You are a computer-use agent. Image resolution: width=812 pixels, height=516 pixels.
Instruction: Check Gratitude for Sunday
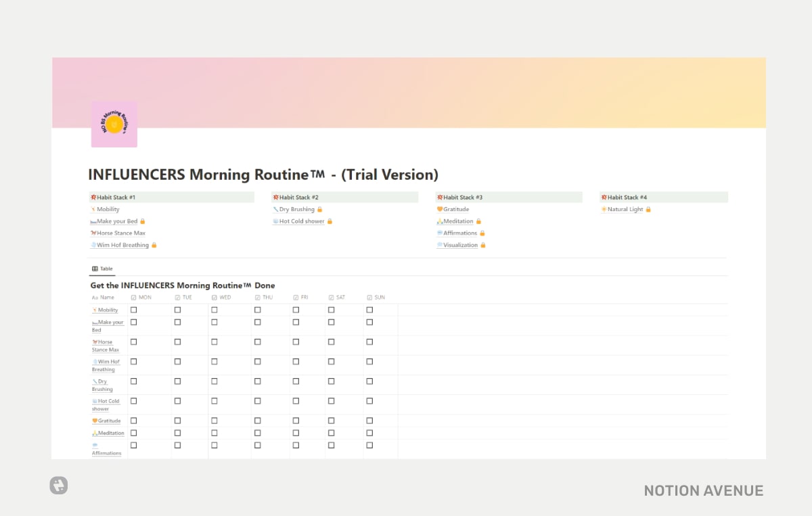coord(369,420)
